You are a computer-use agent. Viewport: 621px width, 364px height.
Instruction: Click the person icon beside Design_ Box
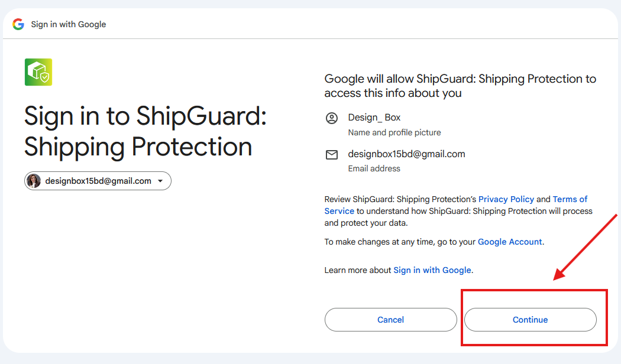pos(332,118)
